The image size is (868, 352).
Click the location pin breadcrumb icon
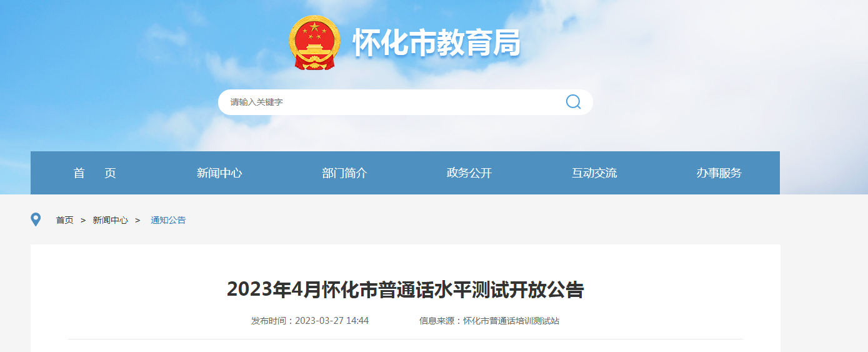[x=36, y=219]
